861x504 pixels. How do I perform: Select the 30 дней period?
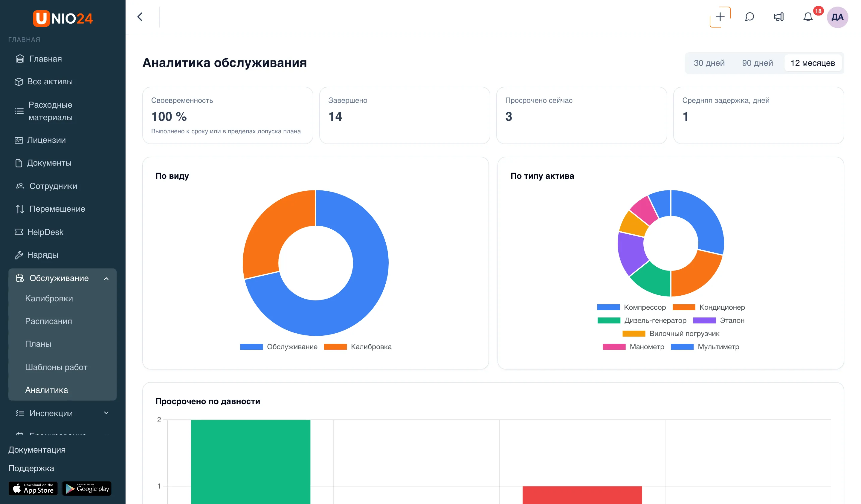coord(709,63)
